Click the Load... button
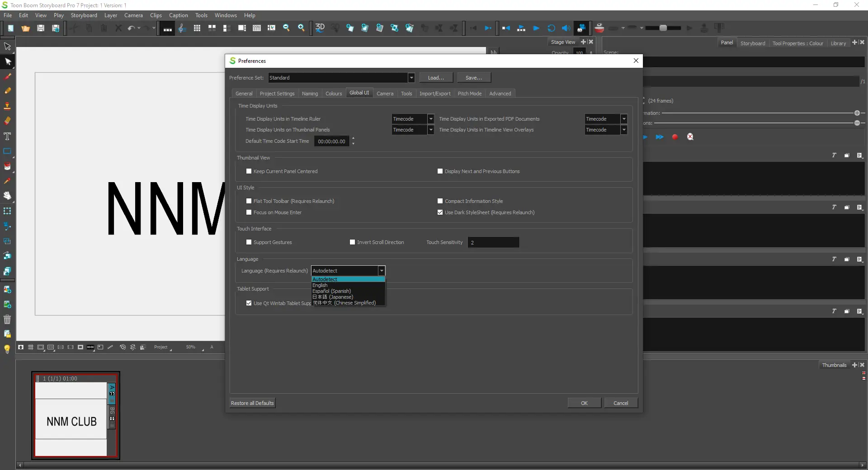Viewport: 868px width, 470px height. click(x=436, y=78)
